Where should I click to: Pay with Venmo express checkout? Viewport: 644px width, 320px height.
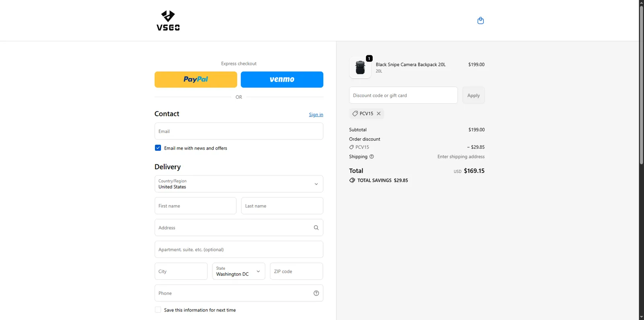pos(282,79)
